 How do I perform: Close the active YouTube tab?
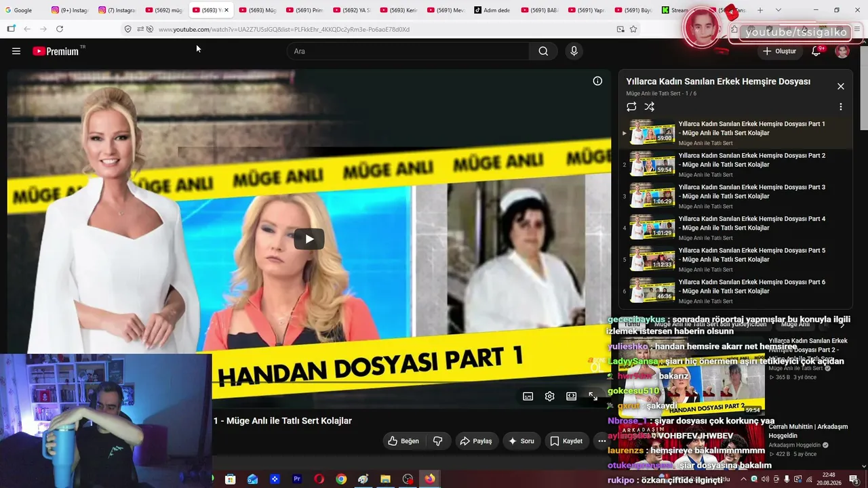(226, 10)
